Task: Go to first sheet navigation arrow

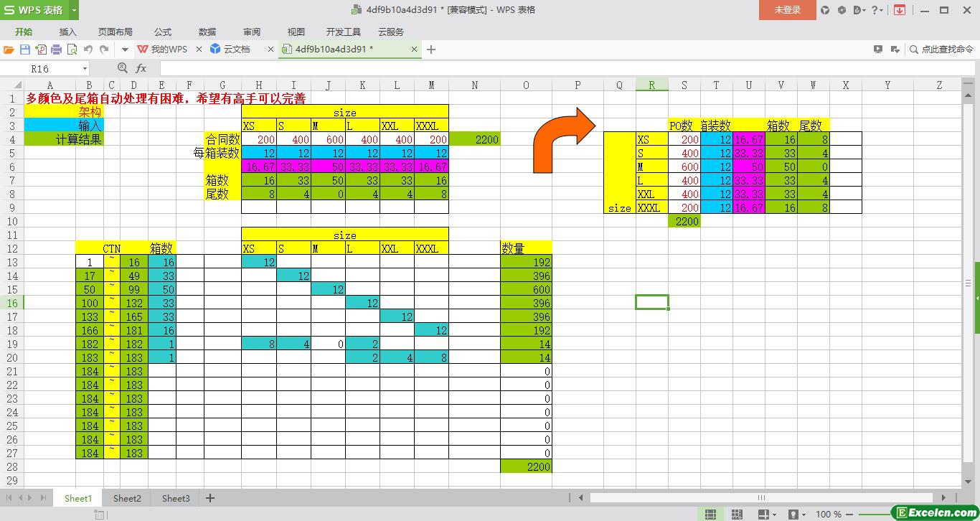Action: [x=9, y=498]
